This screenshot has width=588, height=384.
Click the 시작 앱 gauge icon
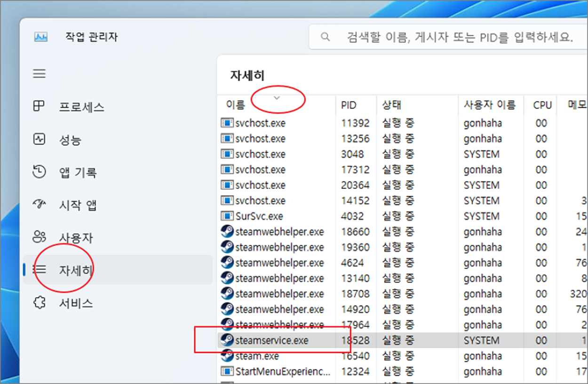coord(39,204)
